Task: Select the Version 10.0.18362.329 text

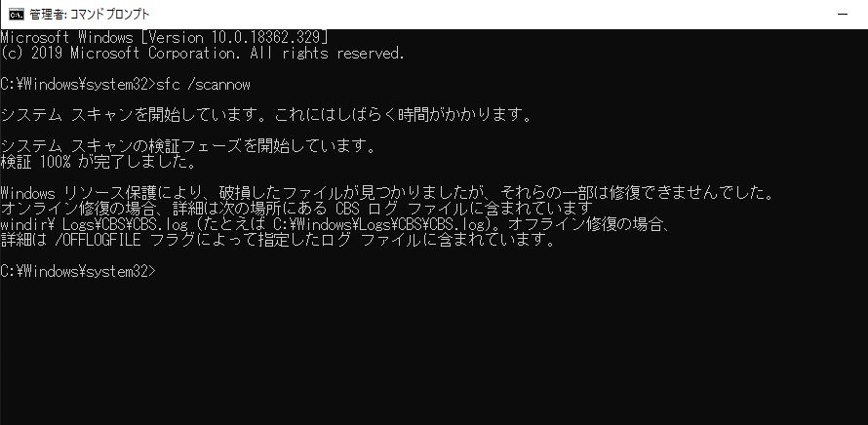Action: click(x=235, y=38)
